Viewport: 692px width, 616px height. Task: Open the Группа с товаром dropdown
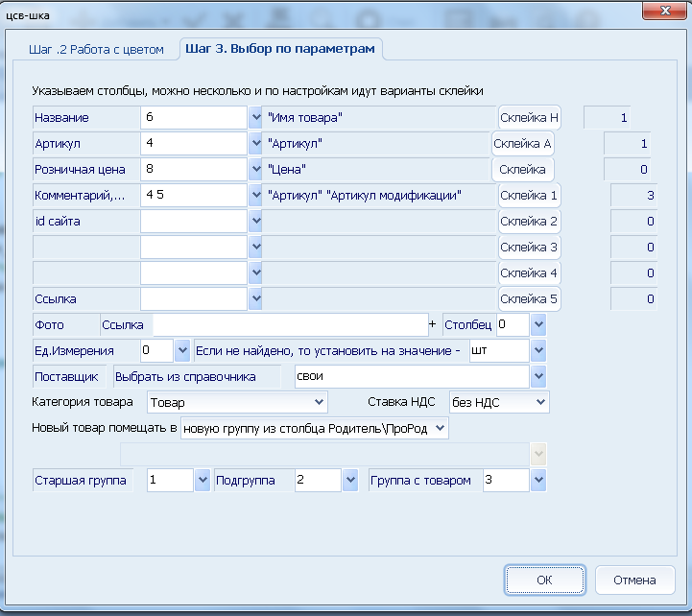(538, 480)
